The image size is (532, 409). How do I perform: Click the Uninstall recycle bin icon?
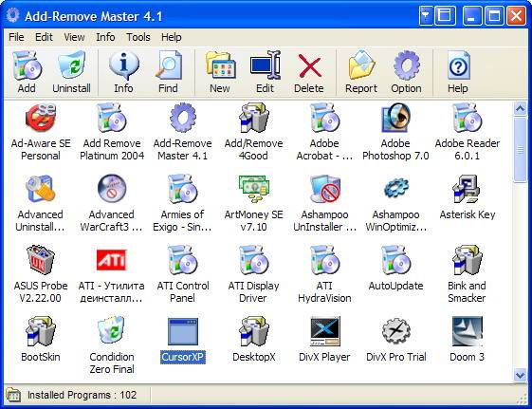tap(71, 65)
